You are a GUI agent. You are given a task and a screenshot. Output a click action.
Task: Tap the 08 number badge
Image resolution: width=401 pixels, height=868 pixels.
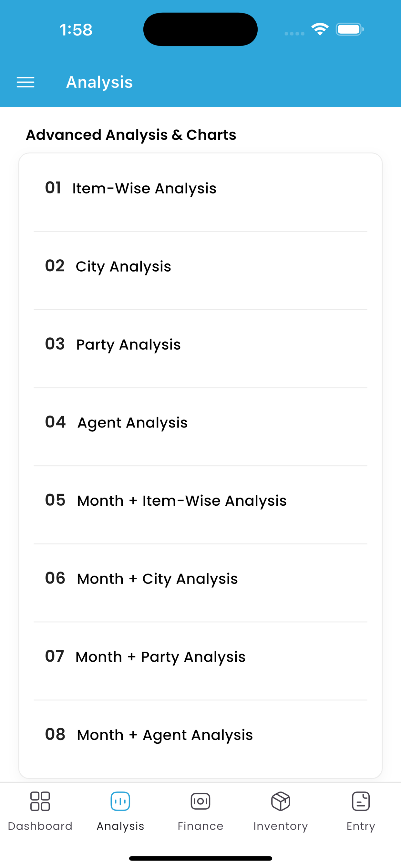(x=55, y=734)
